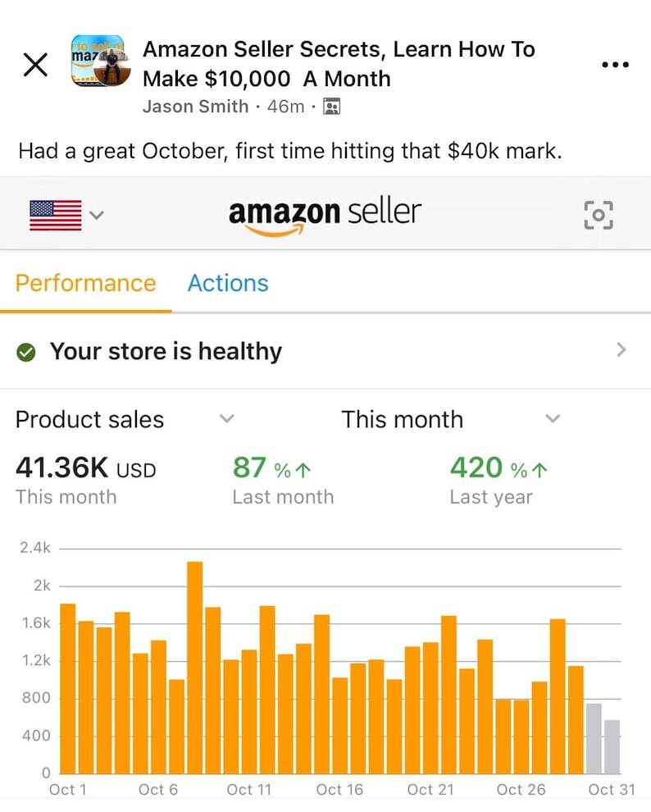651x812 pixels.
Task: Open the This month period dropdown
Action: [x=553, y=419]
